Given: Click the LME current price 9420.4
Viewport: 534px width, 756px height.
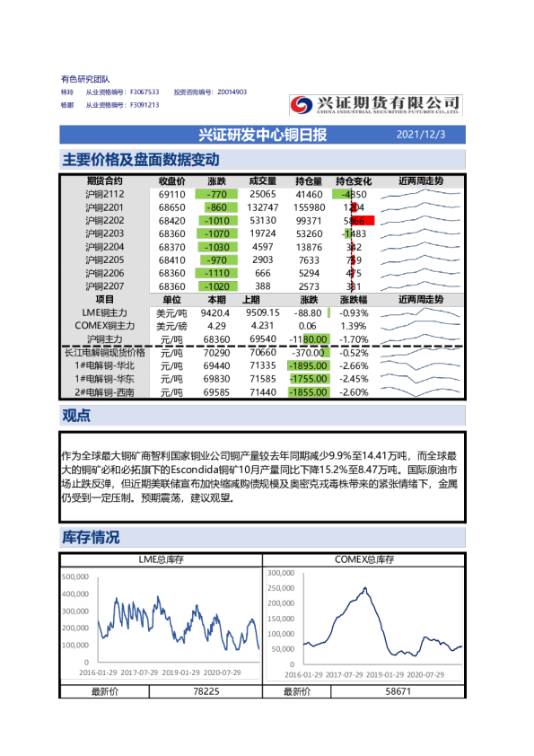Looking at the screenshot, I should (215, 313).
